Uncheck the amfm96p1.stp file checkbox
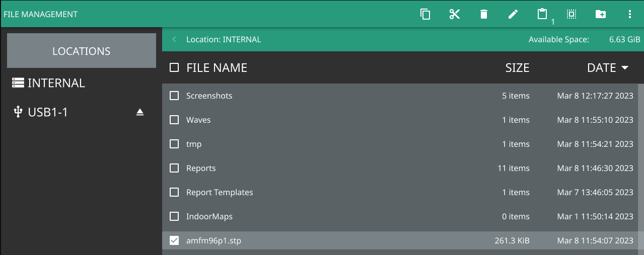The width and height of the screenshot is (644, 255). coord(174,240)
